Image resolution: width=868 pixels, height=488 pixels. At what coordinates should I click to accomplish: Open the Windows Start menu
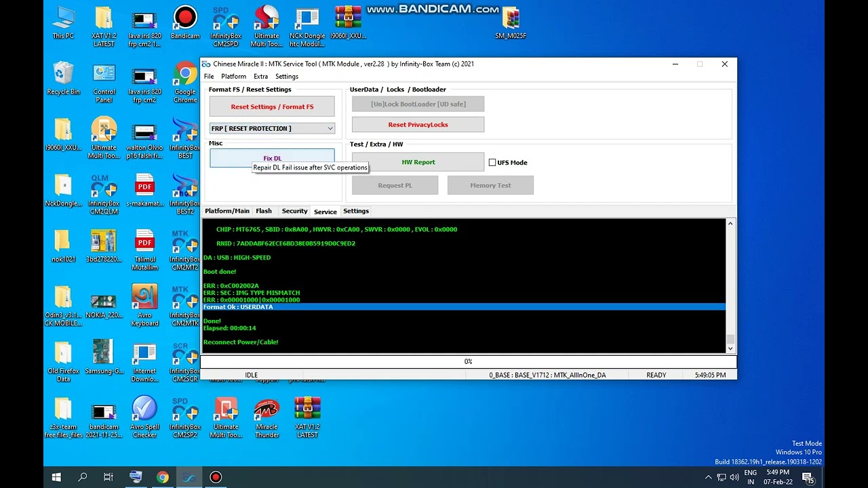(x=56, y=477)
